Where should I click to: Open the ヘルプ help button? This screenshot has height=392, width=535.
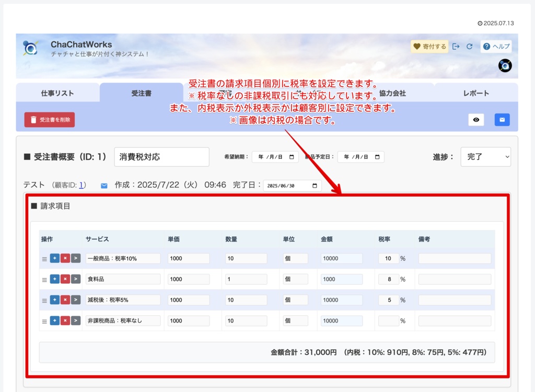tap(495, 46)
